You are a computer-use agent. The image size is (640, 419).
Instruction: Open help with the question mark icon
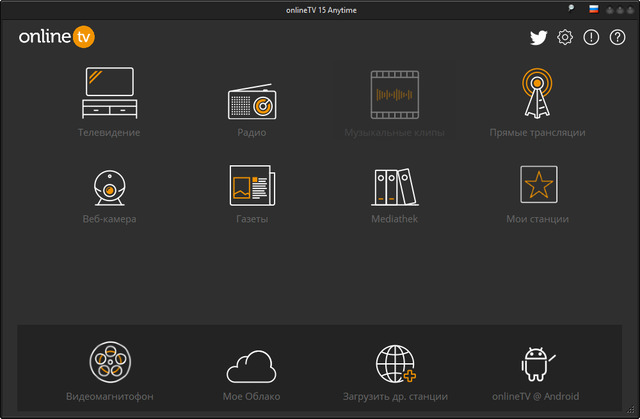click(x=617, y=38)
